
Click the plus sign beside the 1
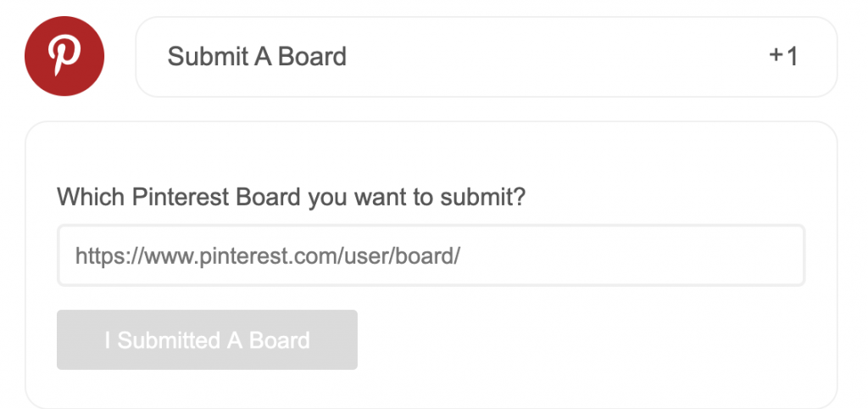(x=776, y=55)
